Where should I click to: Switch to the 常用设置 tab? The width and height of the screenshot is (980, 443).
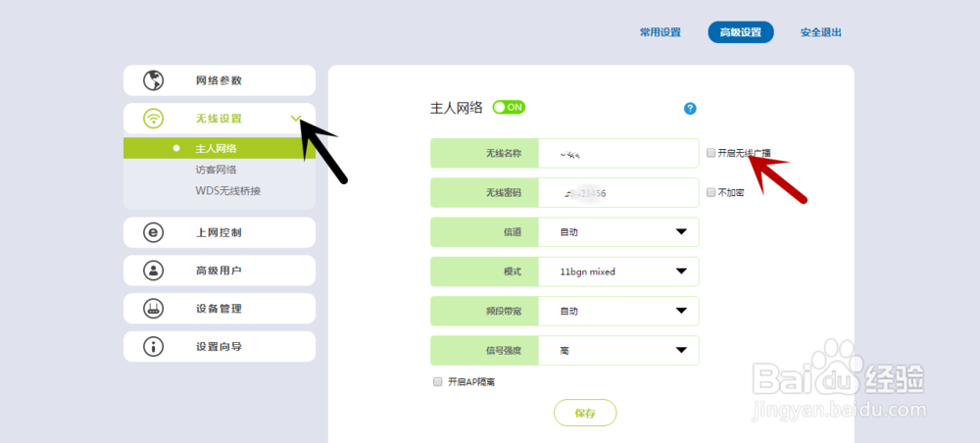point(660,32)
